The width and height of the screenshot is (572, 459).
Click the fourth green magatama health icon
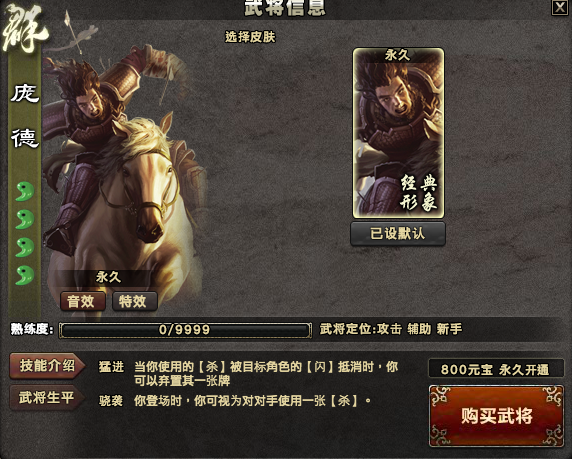(24, 275)
